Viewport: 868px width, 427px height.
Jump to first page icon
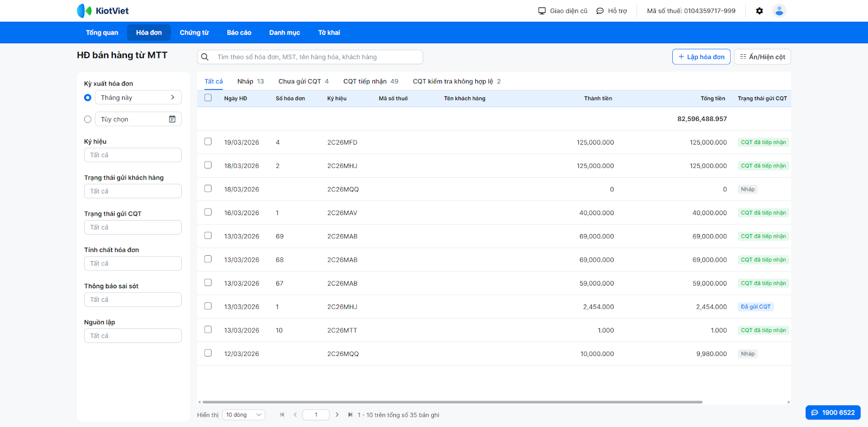(x=282, y=415)
